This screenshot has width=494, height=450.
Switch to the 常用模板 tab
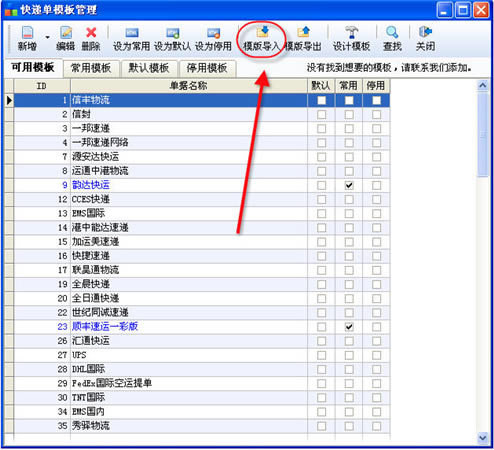(x=91, y=68)
